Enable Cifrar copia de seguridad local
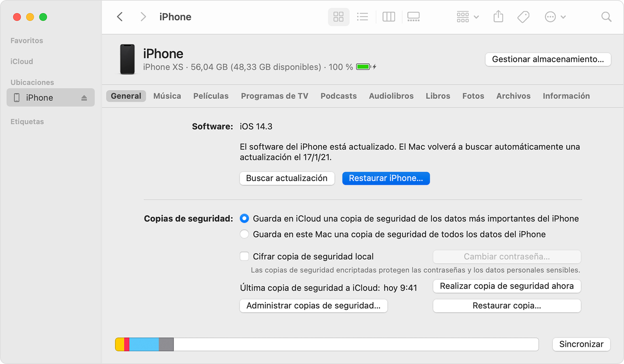 pos(244,256)
